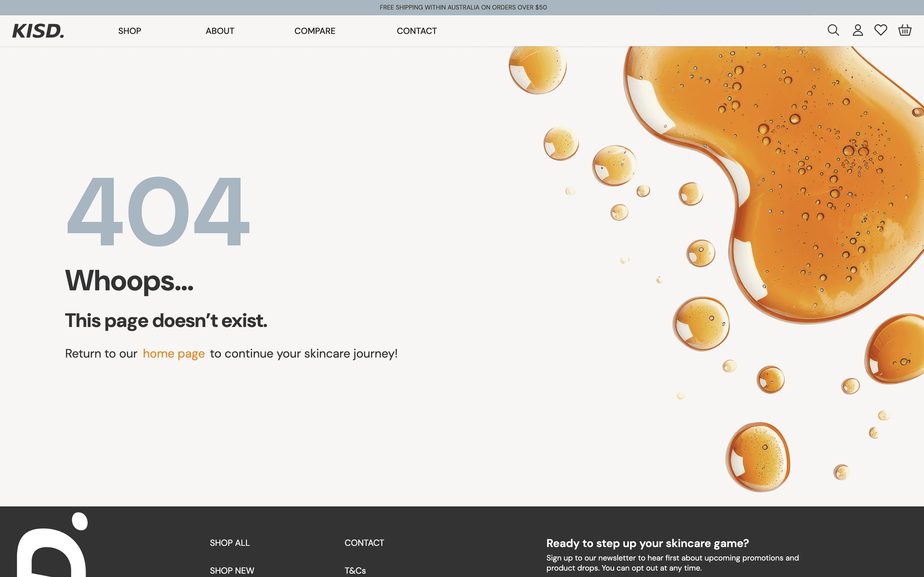Click SHOP ALL in the footer
The height and width of the screenshot is (577, 924).
coord(230,543)
